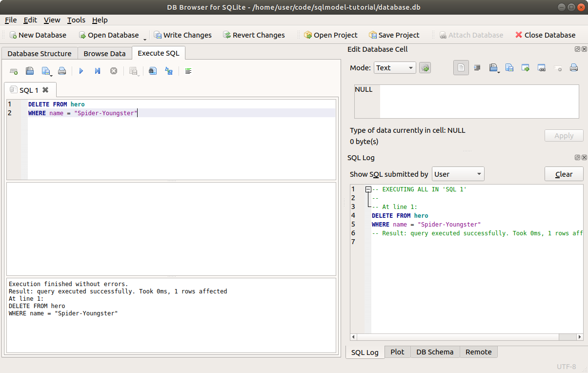Expand the Show SQL submitted by dropdown

pos(458,174)
